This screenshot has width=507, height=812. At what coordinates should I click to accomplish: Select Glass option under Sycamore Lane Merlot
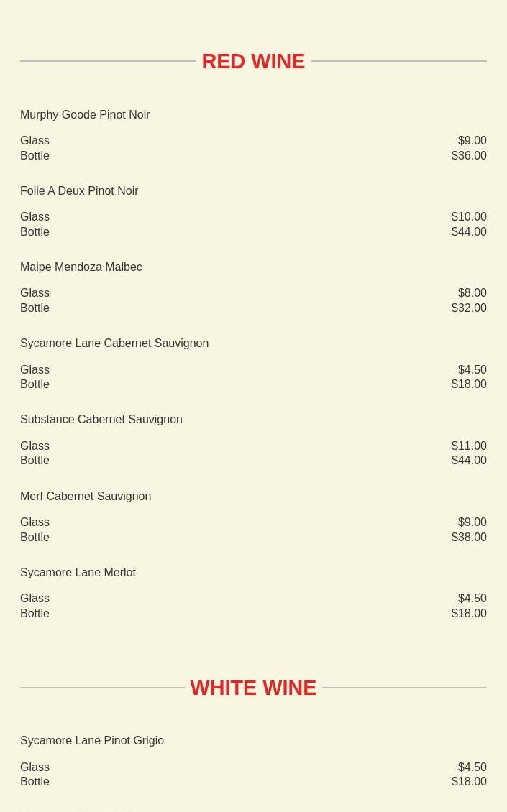[35, 599]
